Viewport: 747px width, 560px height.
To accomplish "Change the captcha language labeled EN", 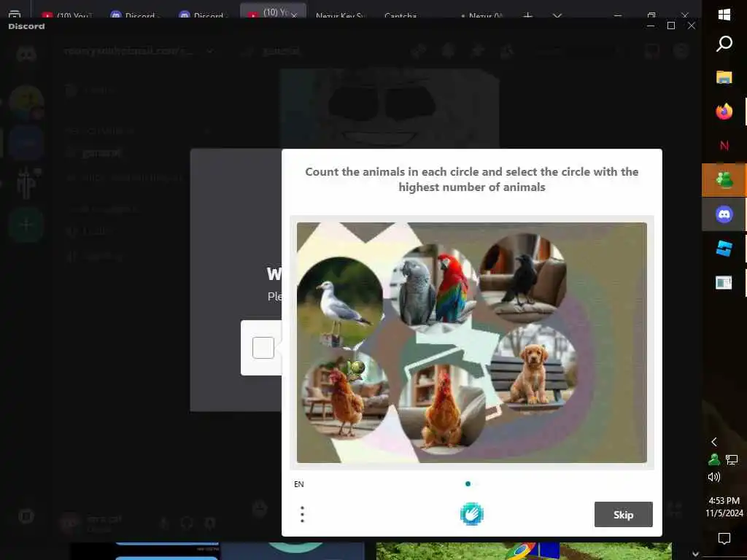I will [298, 484].
